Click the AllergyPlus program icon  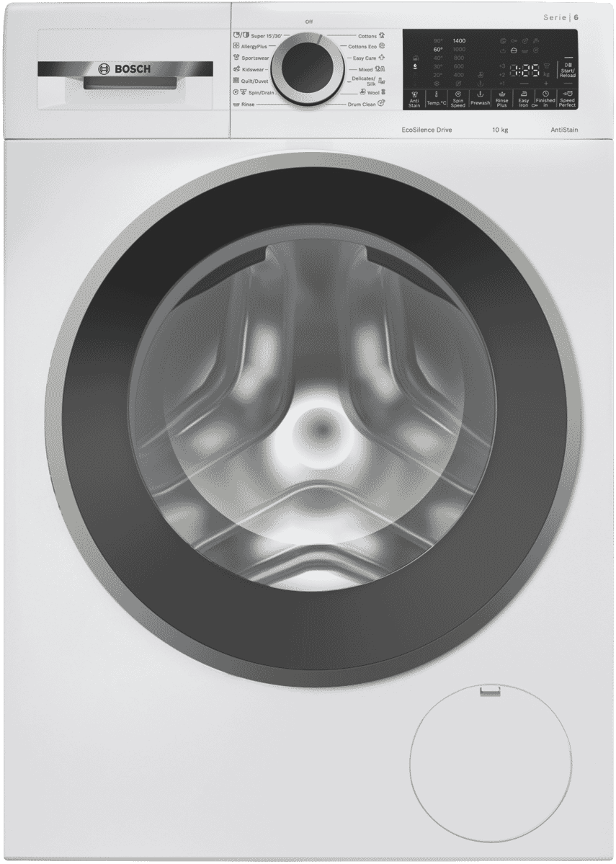click(236, 46)
